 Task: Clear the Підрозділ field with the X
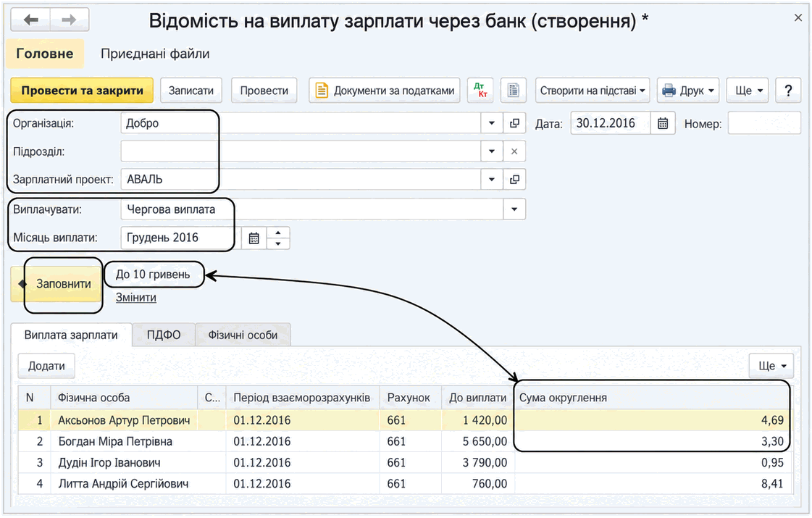point(514,151)
